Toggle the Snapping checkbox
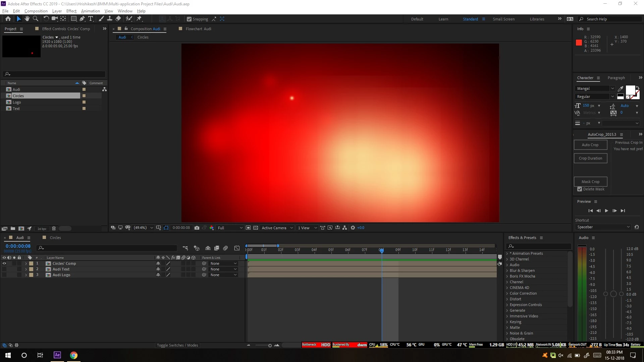Screen dimensions: 644x362 coord(189,19)
